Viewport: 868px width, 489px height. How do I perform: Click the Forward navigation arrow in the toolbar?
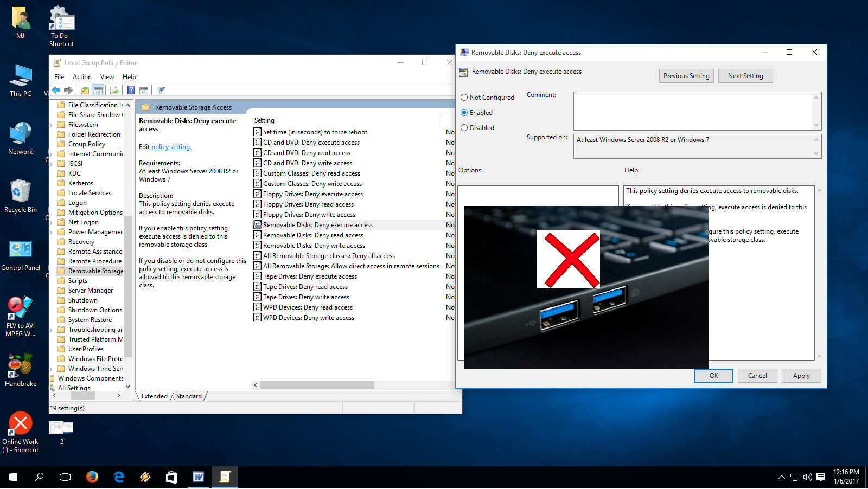tap(68, 90)
